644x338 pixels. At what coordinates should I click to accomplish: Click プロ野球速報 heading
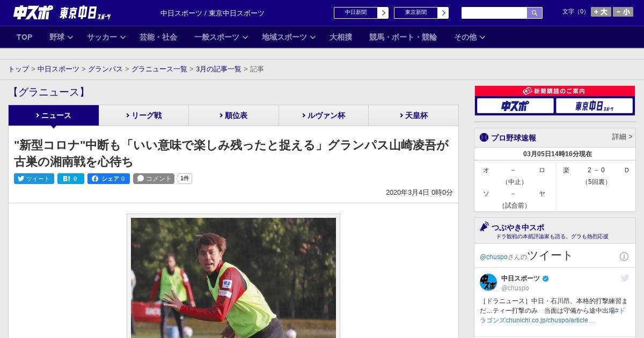513,138
